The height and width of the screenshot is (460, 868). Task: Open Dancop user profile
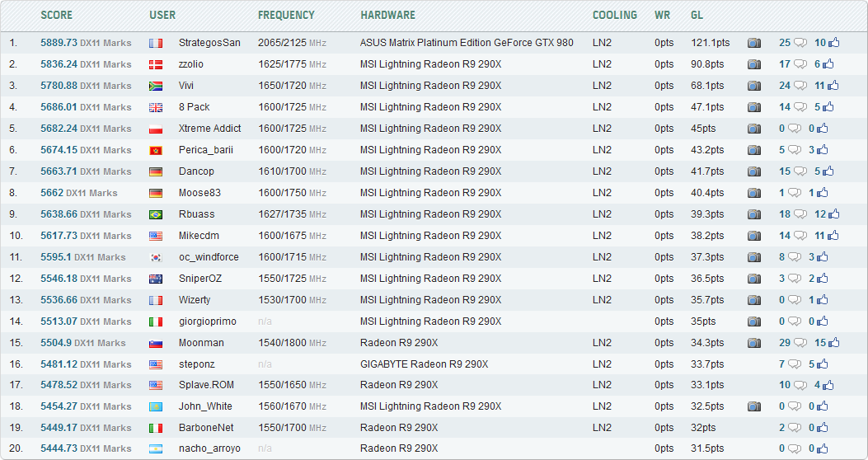196,171
